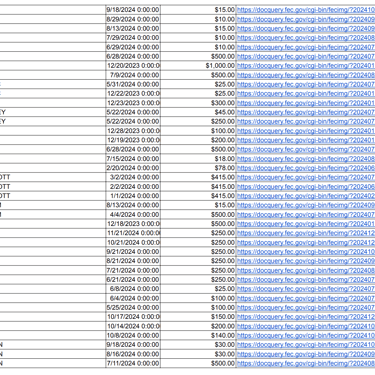Select the date cell 1/1/2024 0:00:00
The width and height of the screenshot is (375, 375).
(133, 196)
